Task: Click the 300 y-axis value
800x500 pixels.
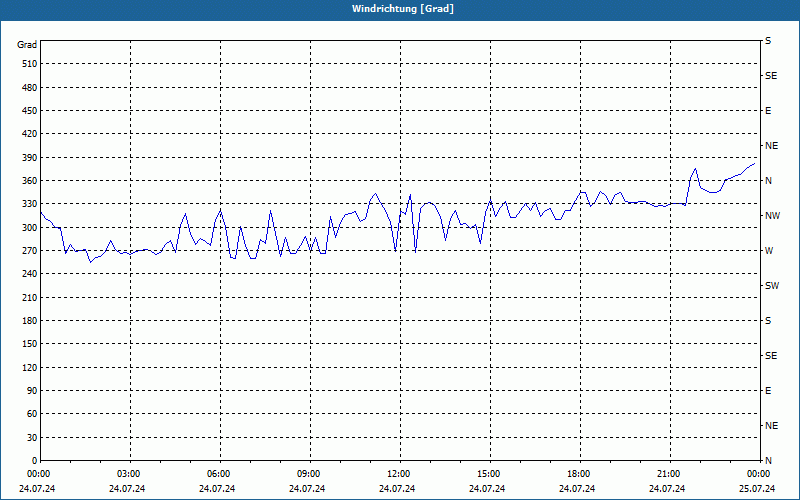Action: (30, 228)
